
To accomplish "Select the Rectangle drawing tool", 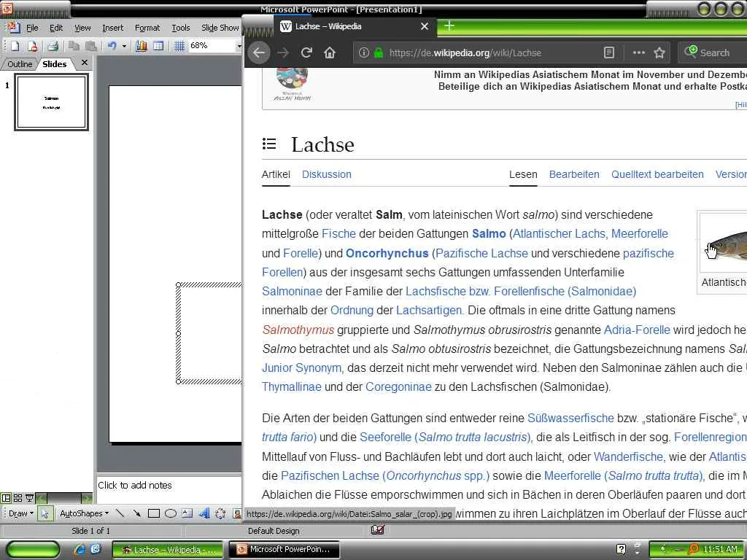I will pyautogui.click(x=153, y=513).
